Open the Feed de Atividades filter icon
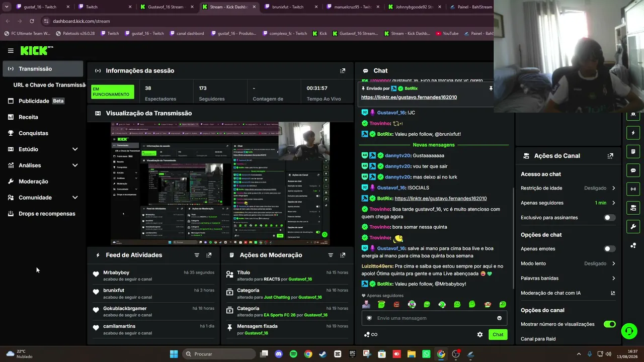The image size is (644, 362). pos(197,255)
